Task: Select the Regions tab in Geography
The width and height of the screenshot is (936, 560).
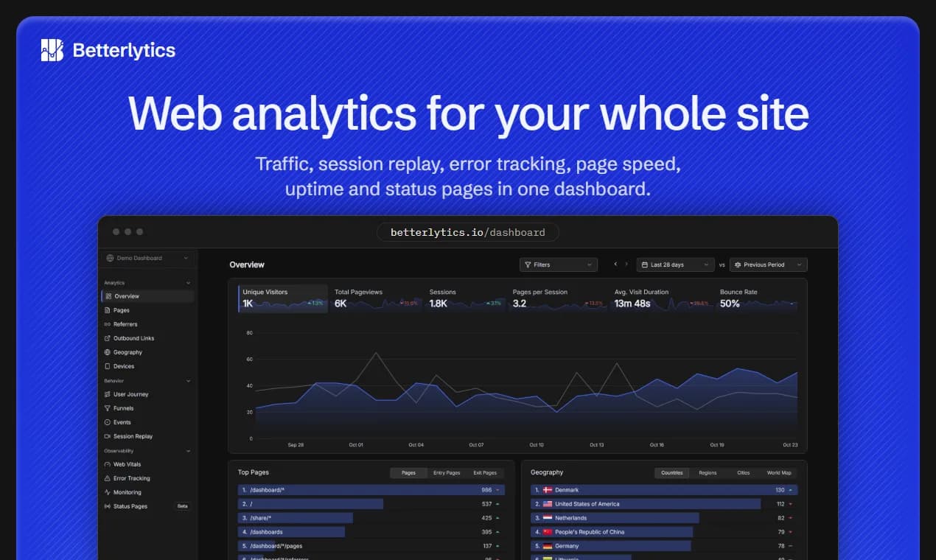Action: coord(708,473)
